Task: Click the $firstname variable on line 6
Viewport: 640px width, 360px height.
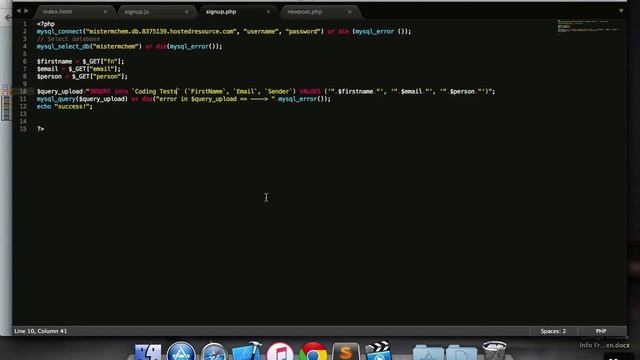Action: [54, 62]
